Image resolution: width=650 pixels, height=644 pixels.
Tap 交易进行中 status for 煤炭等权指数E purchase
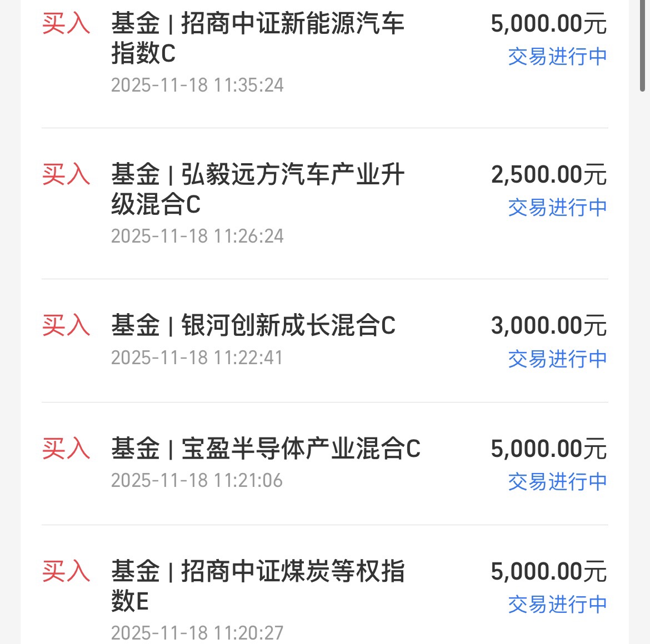tap(558, 604)
